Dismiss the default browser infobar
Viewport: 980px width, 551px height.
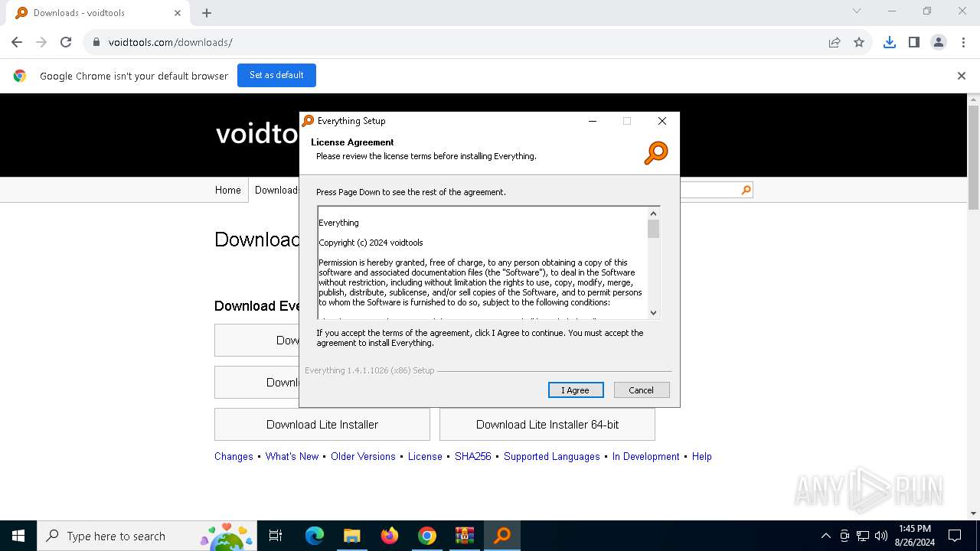click(961, 76)
